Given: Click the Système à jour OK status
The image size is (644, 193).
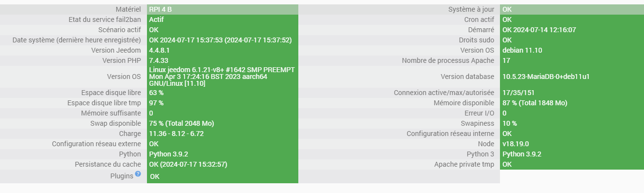Looking at the screenshot, I should coord(507,9).
